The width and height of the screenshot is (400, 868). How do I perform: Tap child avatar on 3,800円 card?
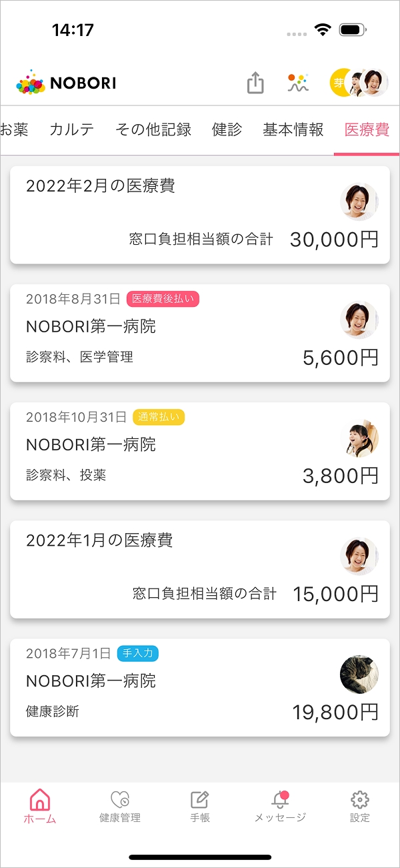pyautogui.click(x=359, y=438)
